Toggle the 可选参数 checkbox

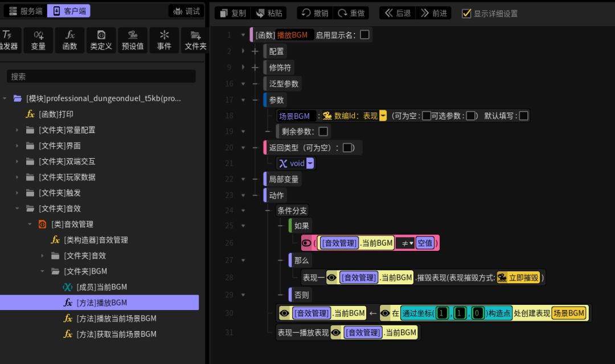(x=471, y=116)
